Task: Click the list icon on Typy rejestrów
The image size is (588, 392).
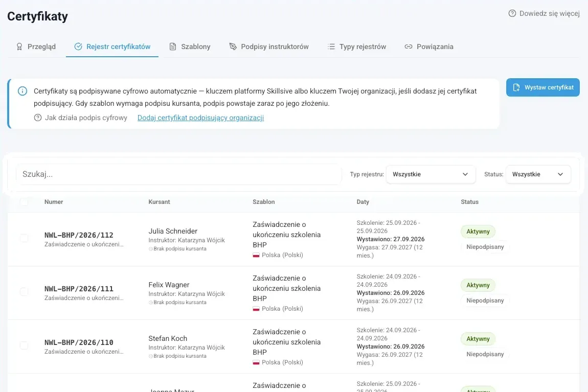Action: click(x=331, y=47)
